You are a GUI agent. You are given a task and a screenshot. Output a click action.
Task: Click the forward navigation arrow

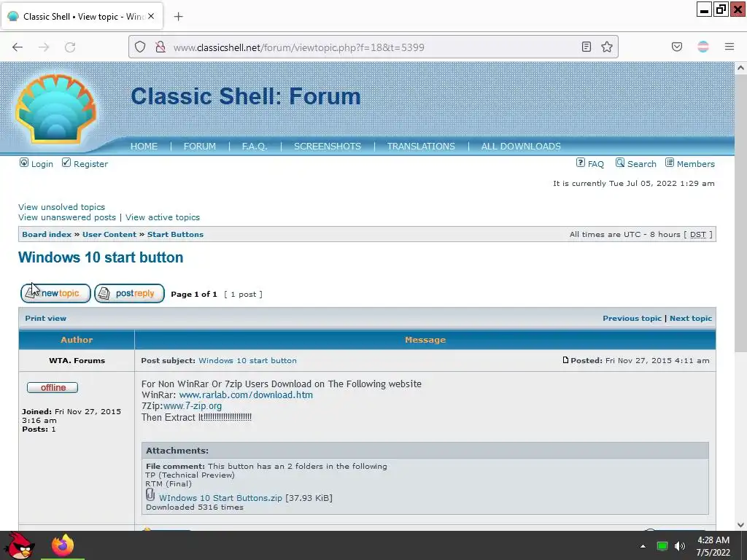coord(44,47)
